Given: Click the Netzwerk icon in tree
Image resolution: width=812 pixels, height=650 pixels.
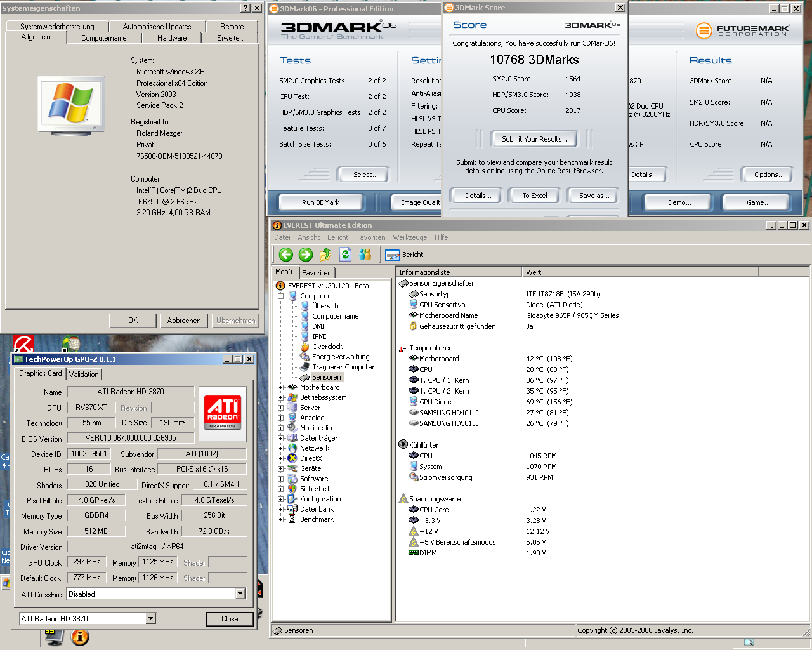Looking at the screenshot, I should click(x=292, y=448).
